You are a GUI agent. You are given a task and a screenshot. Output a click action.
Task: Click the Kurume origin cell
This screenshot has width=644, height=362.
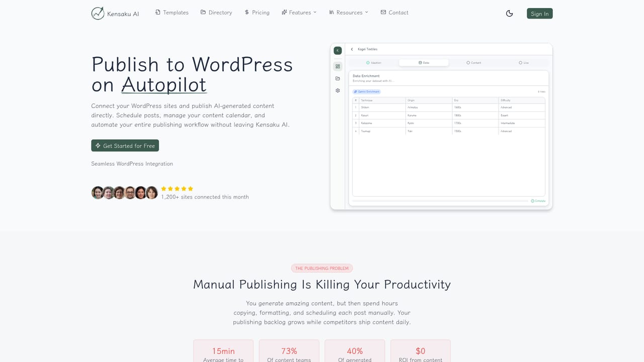[429, 115]
